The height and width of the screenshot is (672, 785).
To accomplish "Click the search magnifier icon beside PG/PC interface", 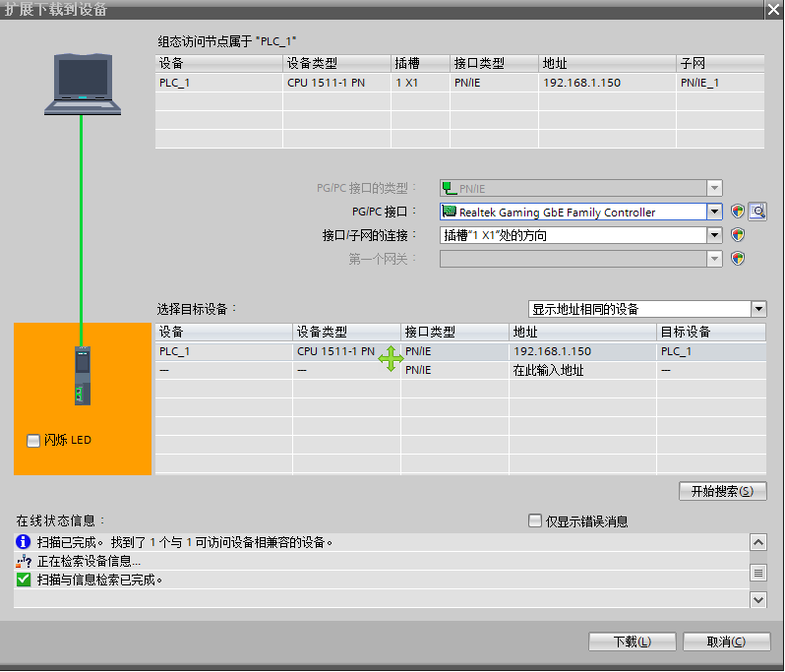I will [757, 212].
